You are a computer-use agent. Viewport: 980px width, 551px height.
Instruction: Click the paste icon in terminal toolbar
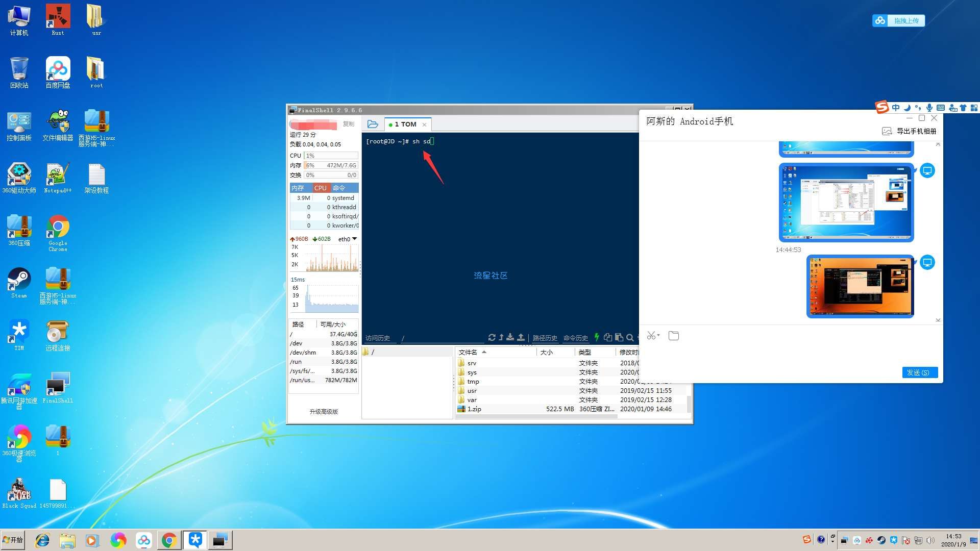pos(619,337)
